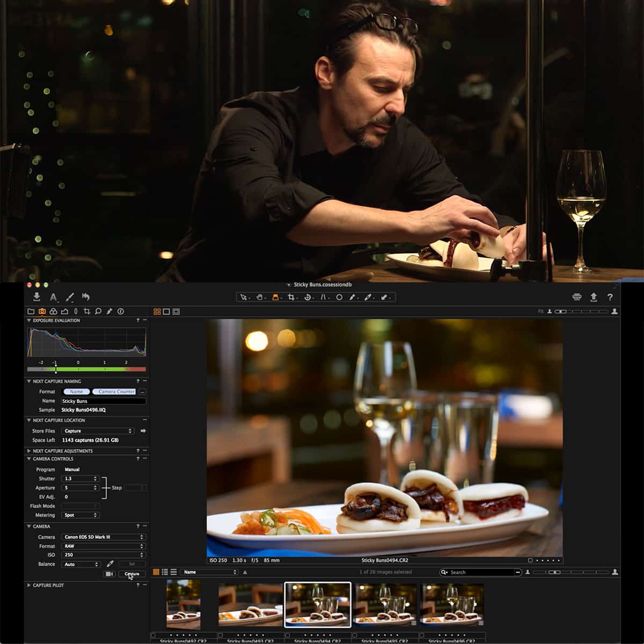Toggle the Name format token

click(x=76, y=392)
